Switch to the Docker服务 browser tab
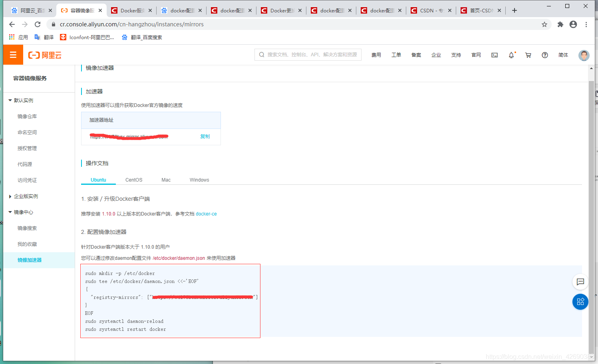The height and width of the screenshot is (364, 598). (132, 10)
